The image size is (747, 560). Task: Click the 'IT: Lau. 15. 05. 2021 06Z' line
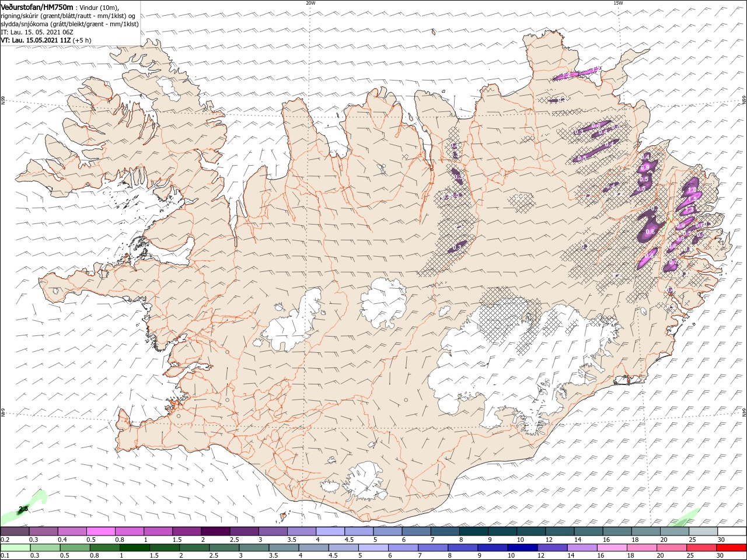coord(38,32)
